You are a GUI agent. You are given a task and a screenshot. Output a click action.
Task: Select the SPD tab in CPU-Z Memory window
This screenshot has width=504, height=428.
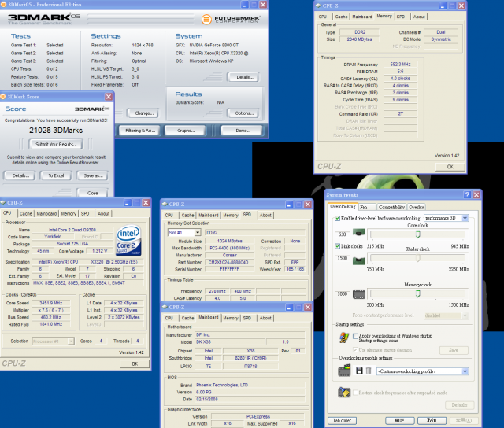(401, 17)
